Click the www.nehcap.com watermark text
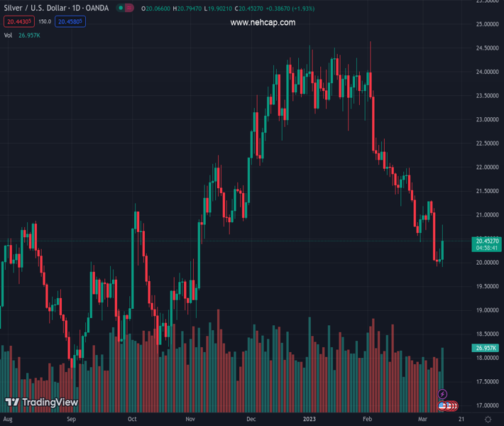 [263, 23]
